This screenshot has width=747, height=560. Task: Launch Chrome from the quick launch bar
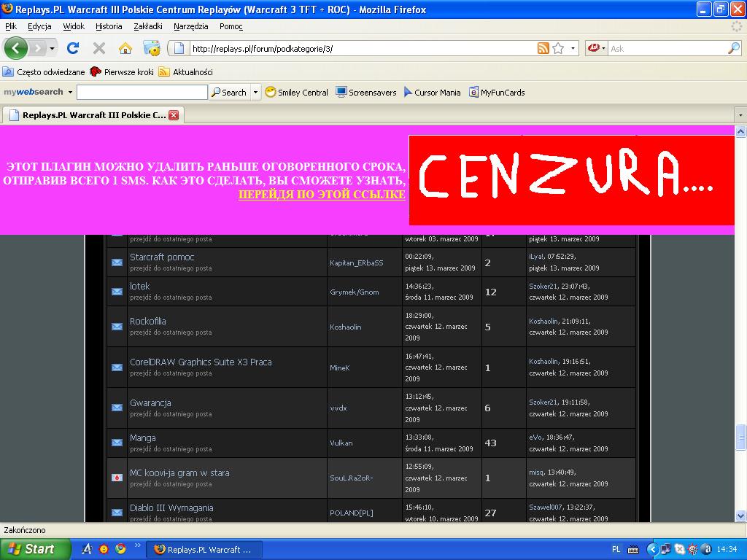pos(120,549)
